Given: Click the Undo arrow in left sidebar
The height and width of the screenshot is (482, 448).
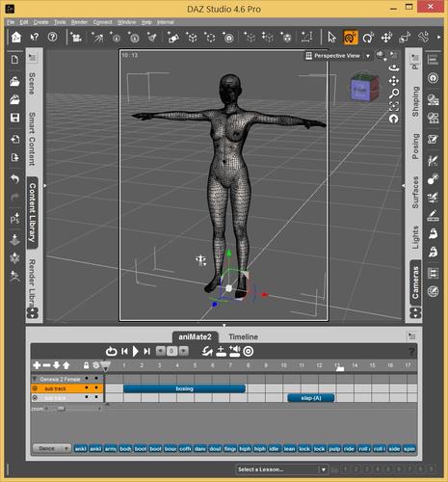Looking at the screenshot, I should tap(14, 178).
